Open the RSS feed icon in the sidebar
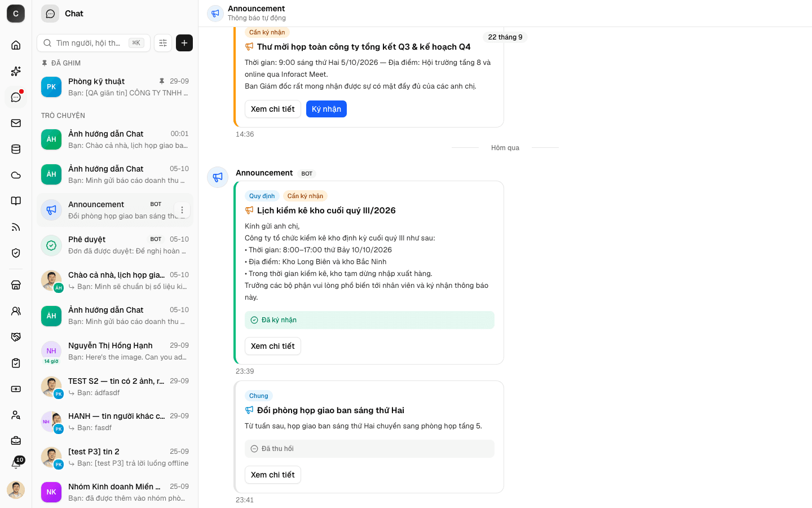 16,227
